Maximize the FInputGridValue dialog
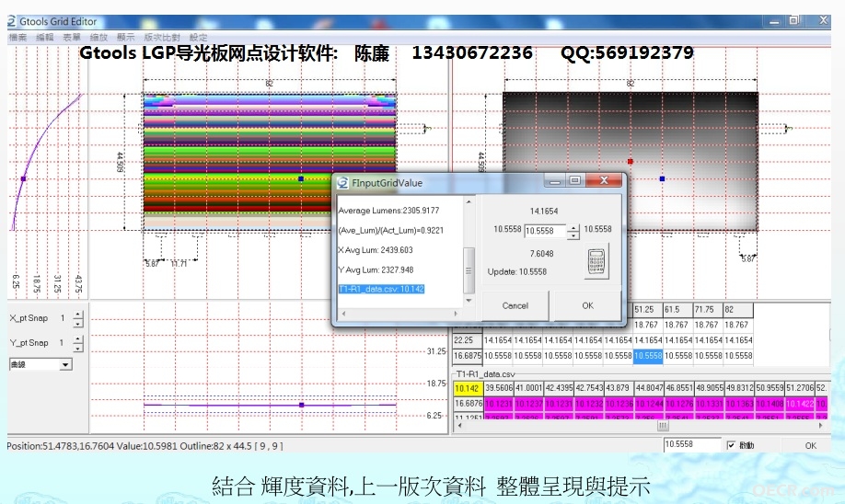845x504 pixels. (575, 180)
